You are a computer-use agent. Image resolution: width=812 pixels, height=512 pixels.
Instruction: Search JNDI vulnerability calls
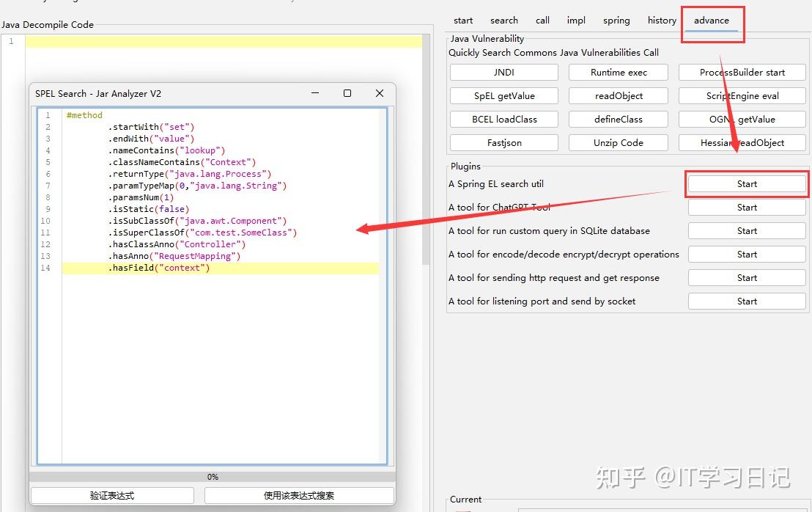click(504, 73)
